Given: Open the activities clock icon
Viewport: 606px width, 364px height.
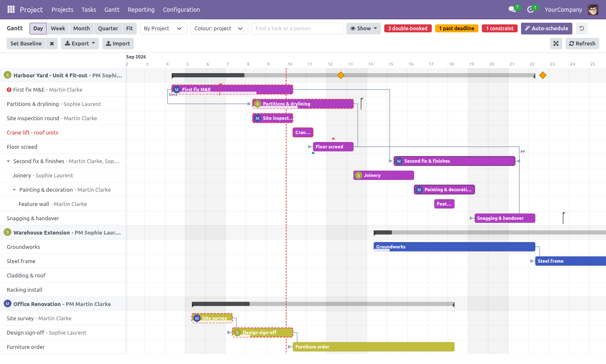Looking at the screenshot, I should pos(530,9).
